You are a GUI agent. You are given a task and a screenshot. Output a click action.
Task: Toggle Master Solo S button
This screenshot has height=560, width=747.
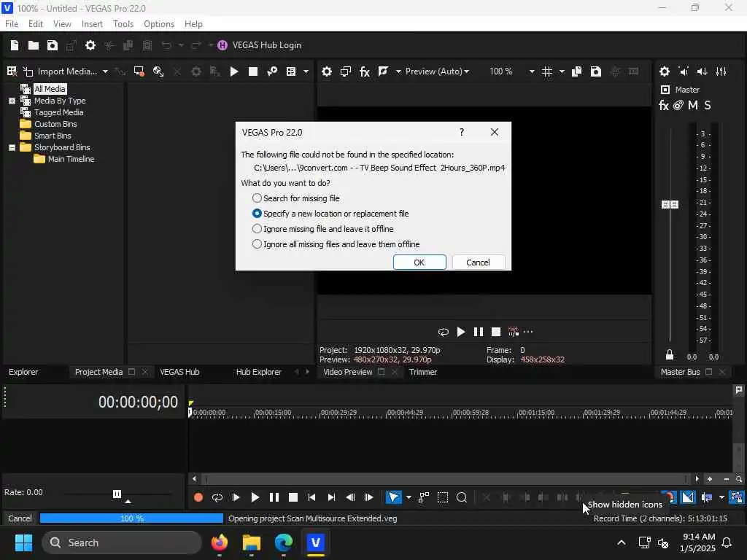[x=708, y=105]
